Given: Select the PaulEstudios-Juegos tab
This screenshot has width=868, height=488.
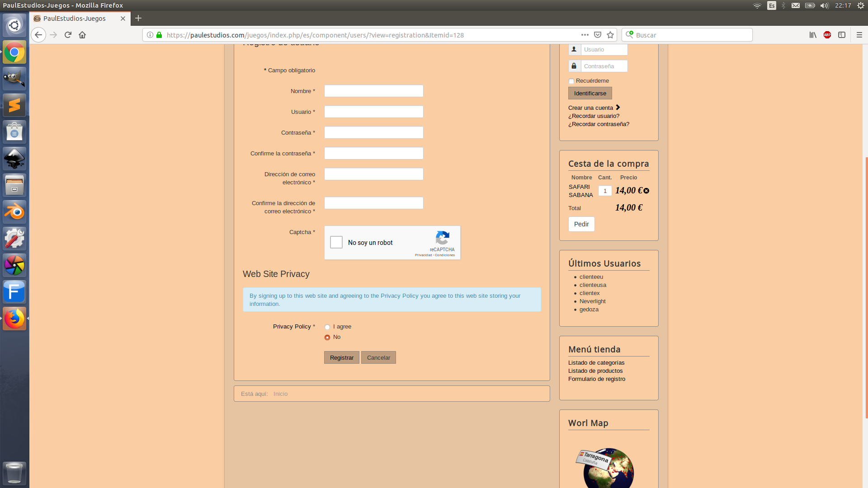Looking at the screenshot, I should [75, 19].
